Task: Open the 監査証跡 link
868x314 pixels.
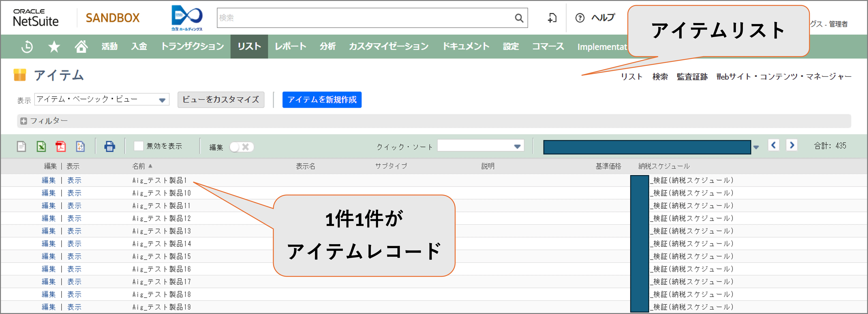Action: point(692,77)
